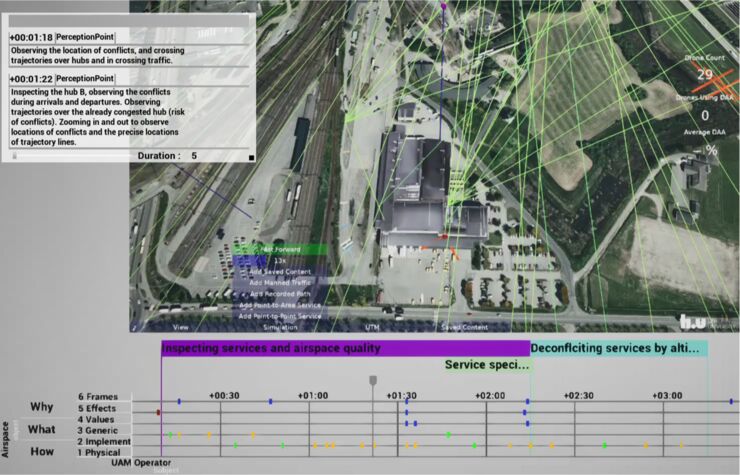Choose Add Recorded Path menu entry
Viewport: 740px width, 475px height.
[x=280, y=294]
